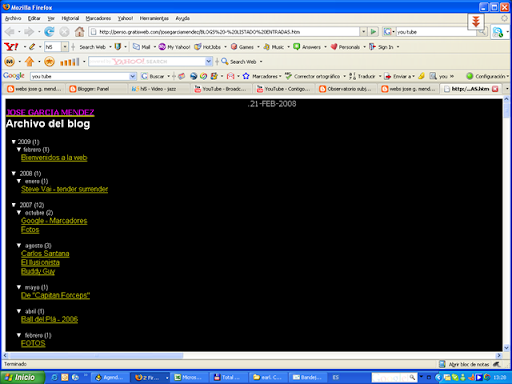Click the Stop loading icon

tap(64, 32)
